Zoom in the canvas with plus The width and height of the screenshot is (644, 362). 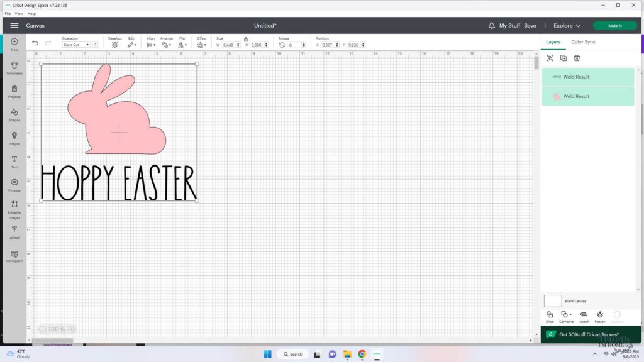pos(72,329)
